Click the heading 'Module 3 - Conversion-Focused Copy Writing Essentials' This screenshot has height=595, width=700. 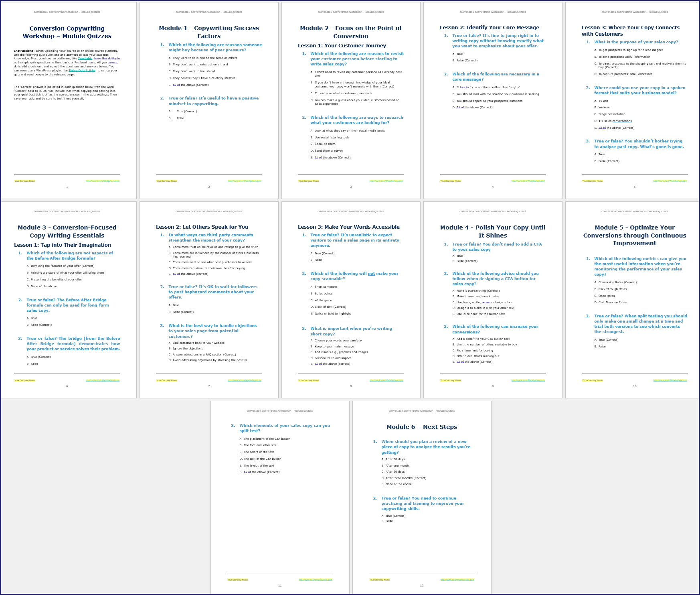point(67,232)
